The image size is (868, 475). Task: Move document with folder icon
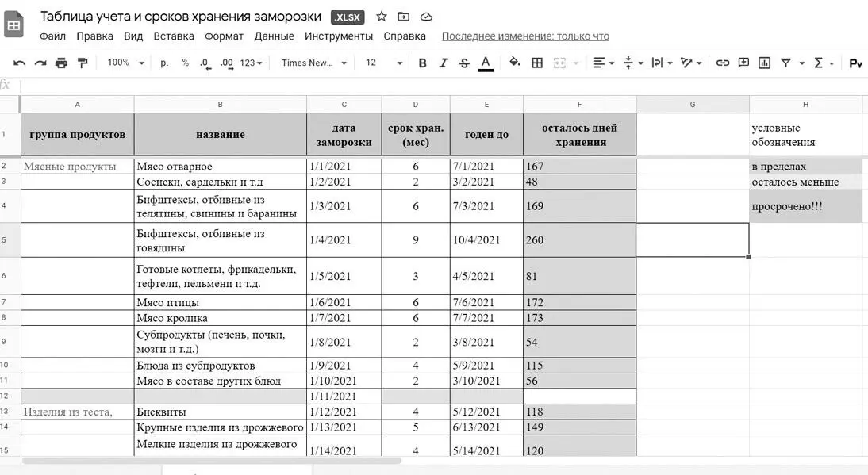(x=404, y=17)
